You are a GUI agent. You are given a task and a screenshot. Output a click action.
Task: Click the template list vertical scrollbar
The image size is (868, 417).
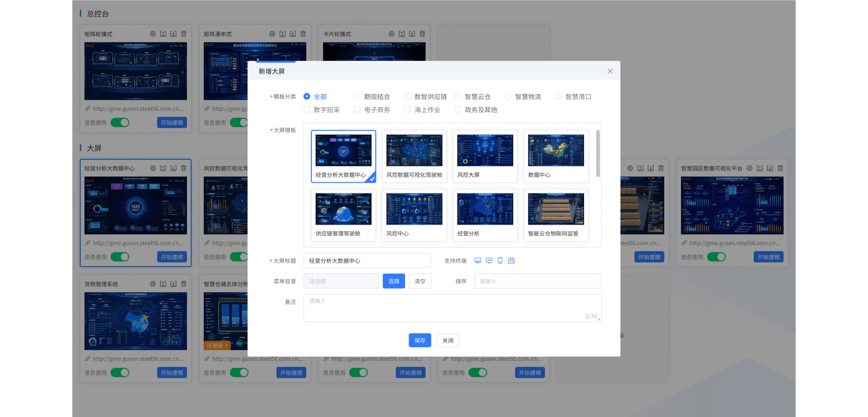coord(598,154)
